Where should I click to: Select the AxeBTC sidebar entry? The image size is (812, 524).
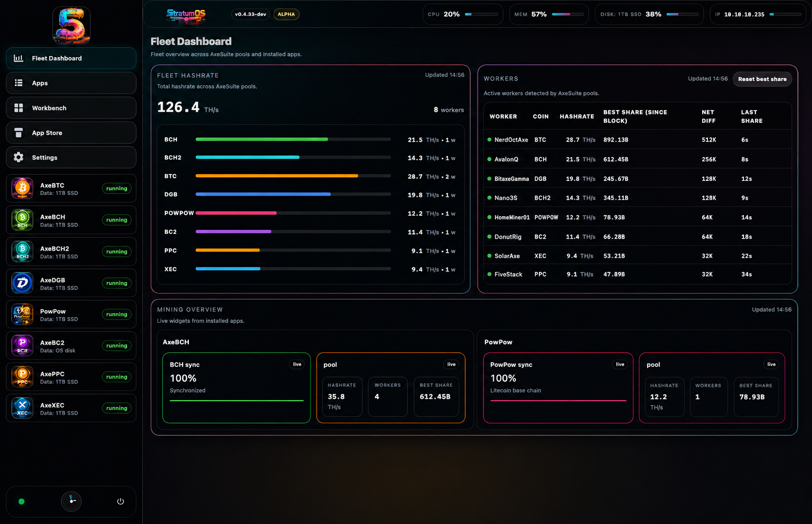tap(71, 188)
